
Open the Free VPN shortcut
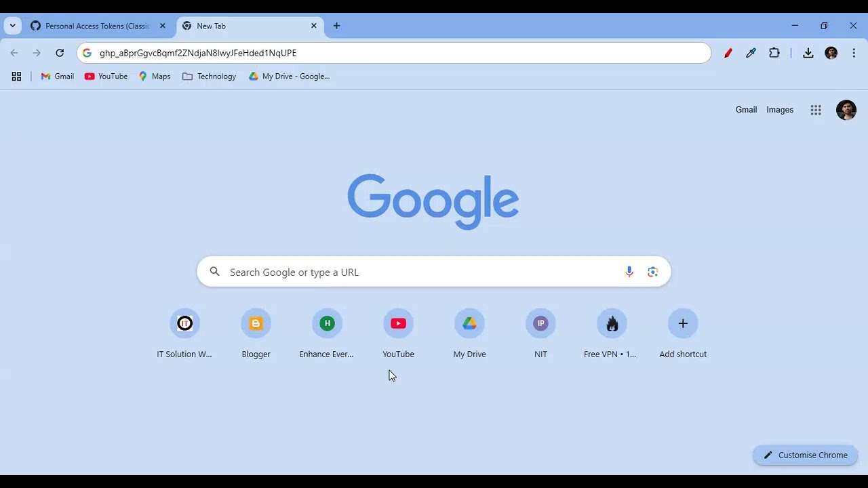(x=612, y=334)
